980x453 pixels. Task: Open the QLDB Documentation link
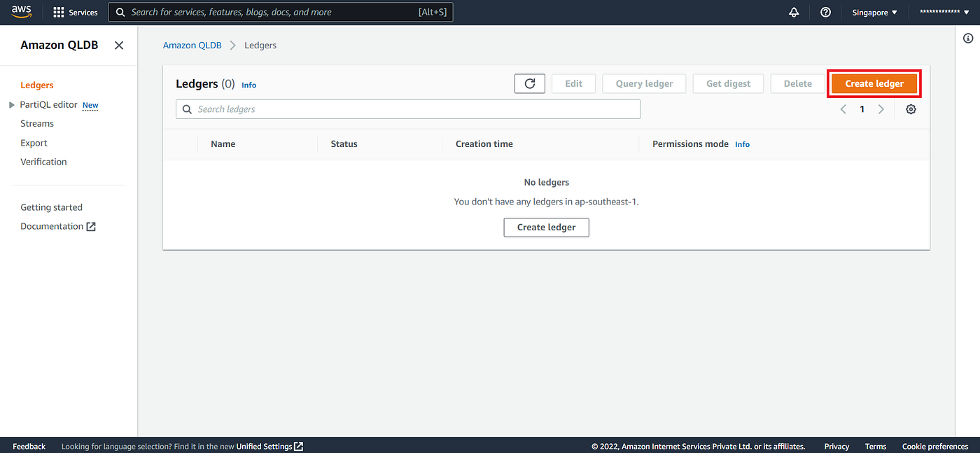52,225
